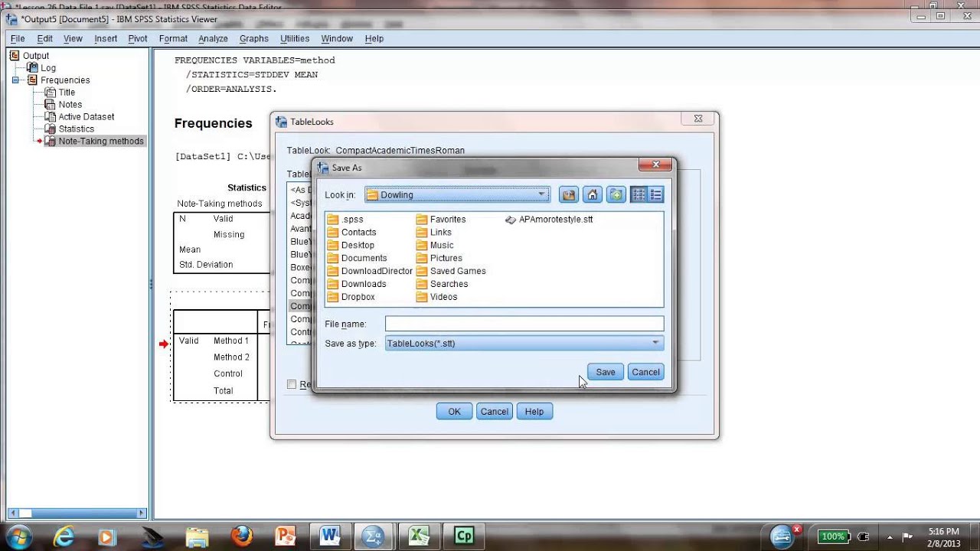Switch to List view in Save As
Viewport: 980px width, 551px height.
tap(638, 195)
